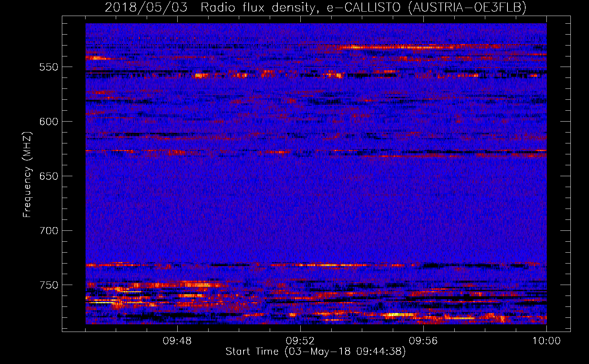Click the '750' frequency axis label
589x364 pixels.
point(49,285)
